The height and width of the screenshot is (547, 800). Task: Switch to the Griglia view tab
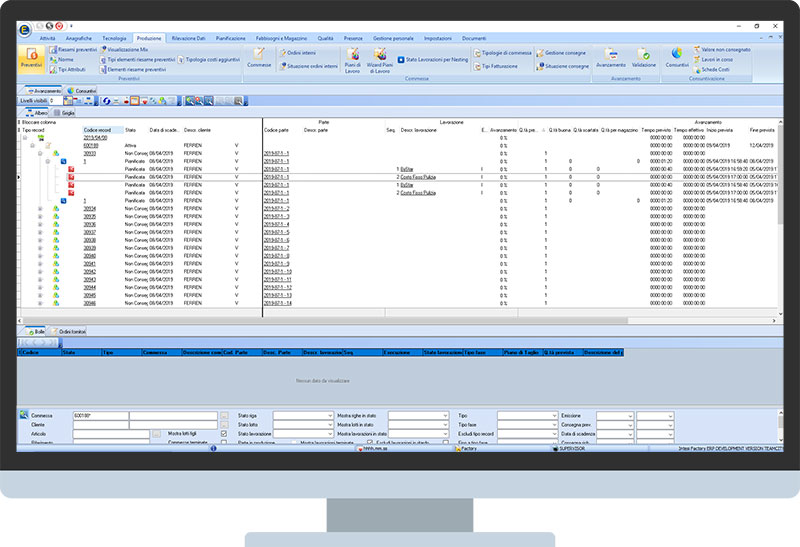click(x=69, y=113)
